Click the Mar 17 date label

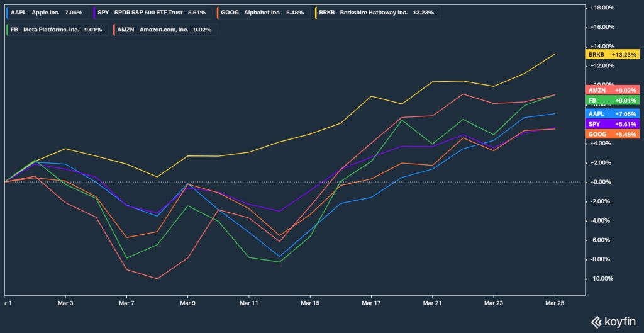pyautogui.click(x=371, y=303)
